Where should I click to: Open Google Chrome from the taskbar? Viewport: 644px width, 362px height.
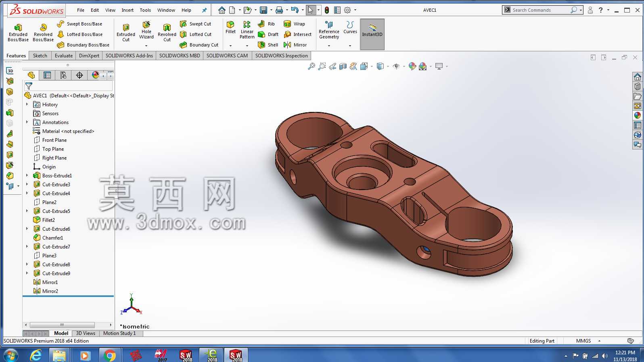click(x=109, y=355)
